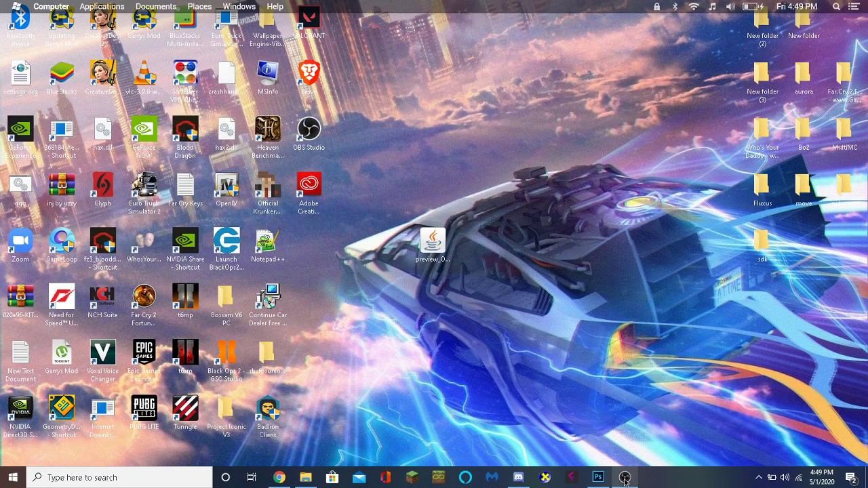Open the Far Cry 2 Fortune shortcut
The width and height of the screenshot is (868, 488).
(144, 296)
